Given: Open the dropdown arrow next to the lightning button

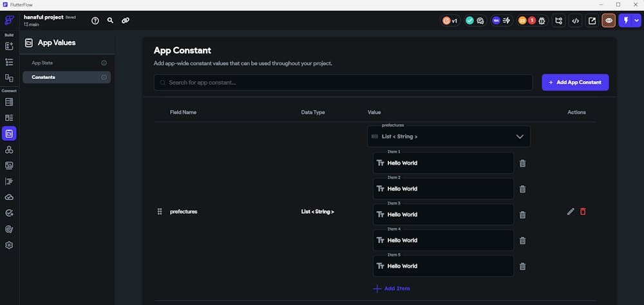Looking at the screenshot, I should click(x=637, y=21).
